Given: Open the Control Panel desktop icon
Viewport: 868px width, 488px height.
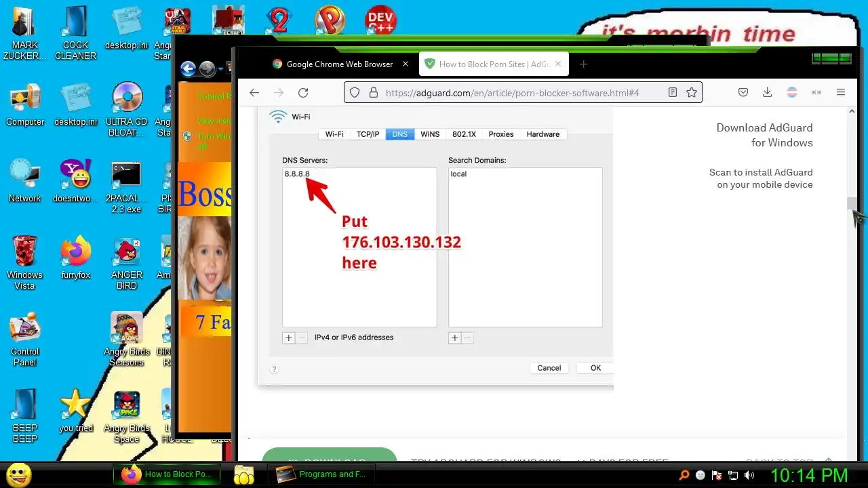Looking at the screenshot, I should tap(25, 340).
